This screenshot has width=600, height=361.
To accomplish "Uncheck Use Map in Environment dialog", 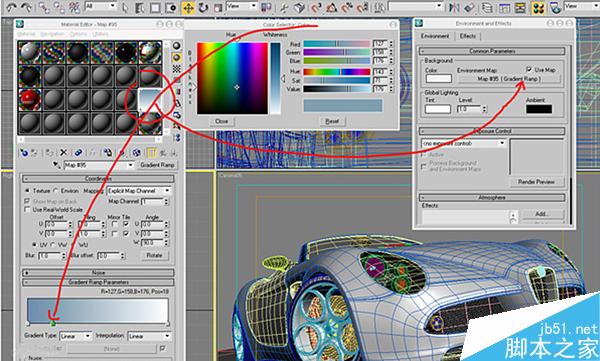I will [529, 70].
